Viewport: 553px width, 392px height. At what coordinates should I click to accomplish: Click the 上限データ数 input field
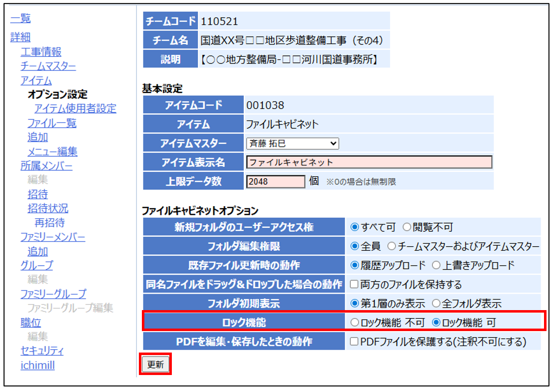[275, 181]
